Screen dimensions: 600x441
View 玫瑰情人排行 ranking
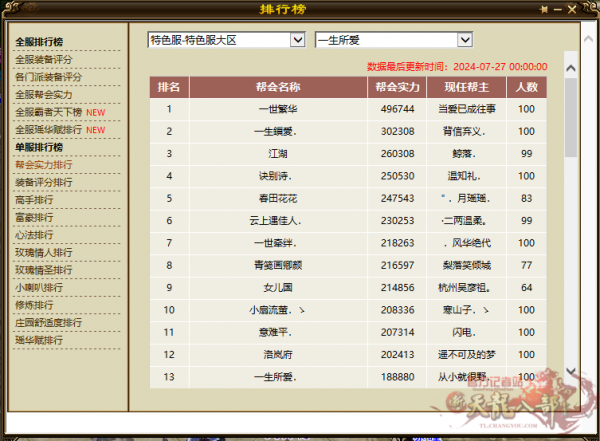point(44,252)
